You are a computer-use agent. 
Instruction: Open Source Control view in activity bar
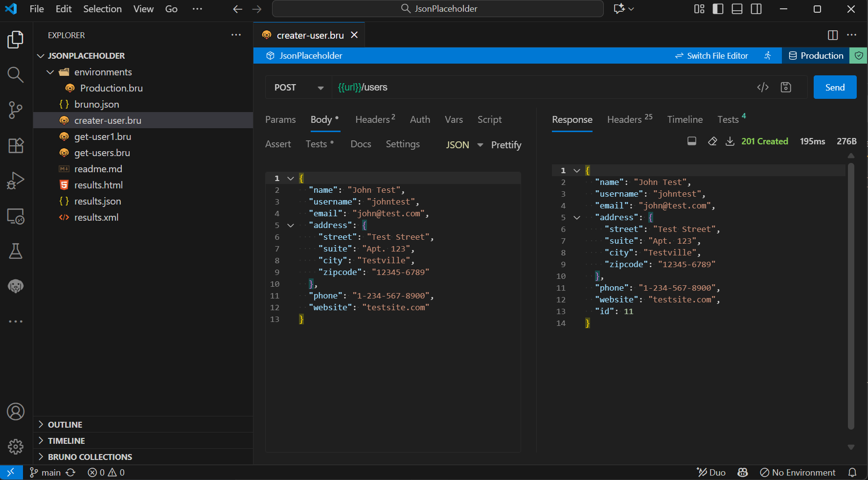(x=16, y=110)
